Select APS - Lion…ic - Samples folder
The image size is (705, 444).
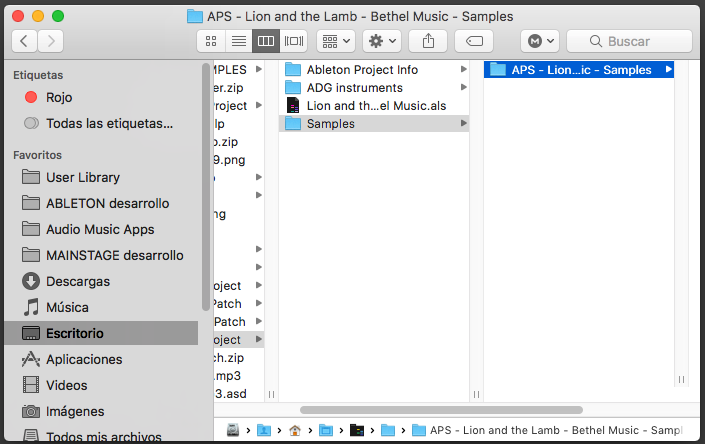(x=579, y=70)
